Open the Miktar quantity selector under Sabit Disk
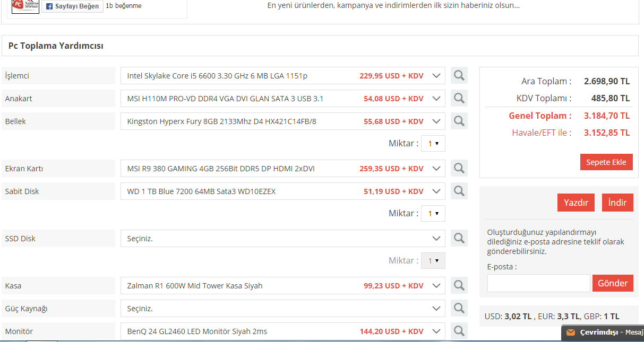The image size is (644, 342). pos(433,214)
